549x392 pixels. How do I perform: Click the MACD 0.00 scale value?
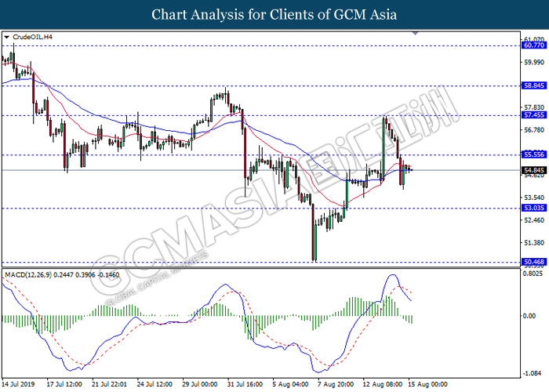[x=529, y=316]
